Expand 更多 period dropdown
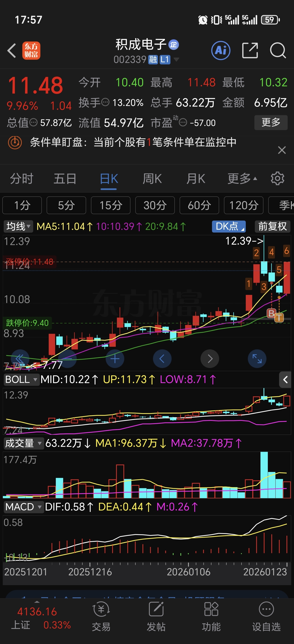This screenshot has width=294, height=644. click(x=242, y=178)
